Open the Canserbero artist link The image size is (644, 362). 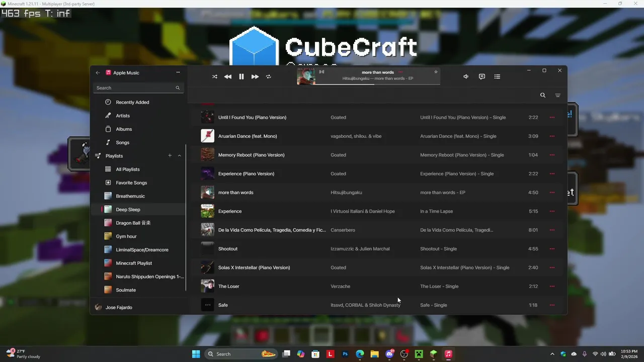coord(343,230)
